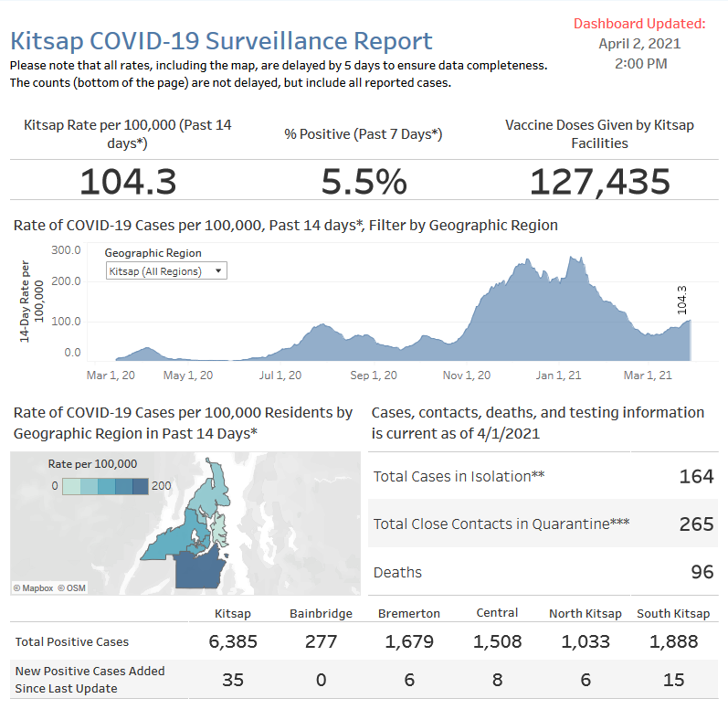Select the middle swatch in rate legend
Viewport: 728px width, 709px height.
109,486
